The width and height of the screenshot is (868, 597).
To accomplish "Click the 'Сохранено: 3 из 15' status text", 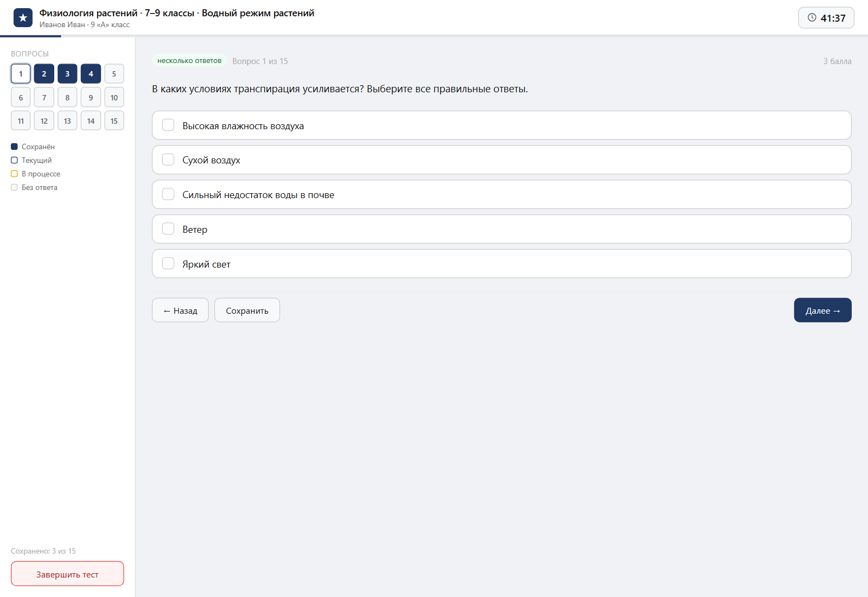I will point(43,551).
